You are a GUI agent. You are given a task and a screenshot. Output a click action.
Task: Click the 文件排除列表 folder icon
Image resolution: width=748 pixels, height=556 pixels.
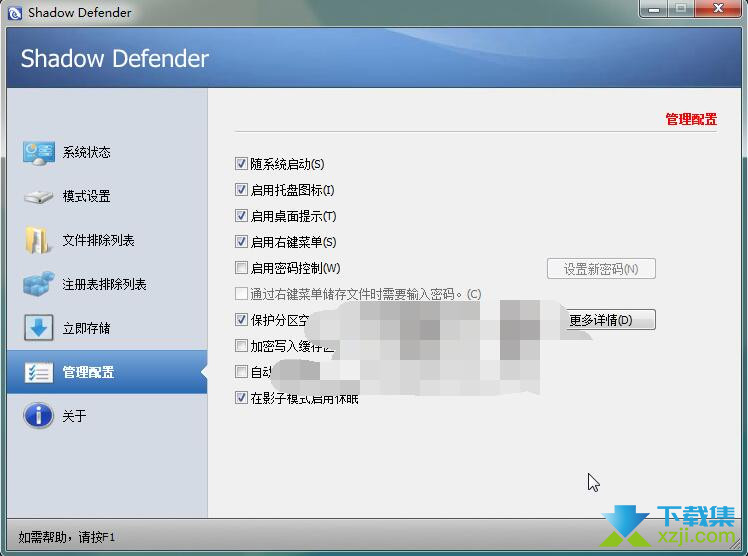pos(37,240)
